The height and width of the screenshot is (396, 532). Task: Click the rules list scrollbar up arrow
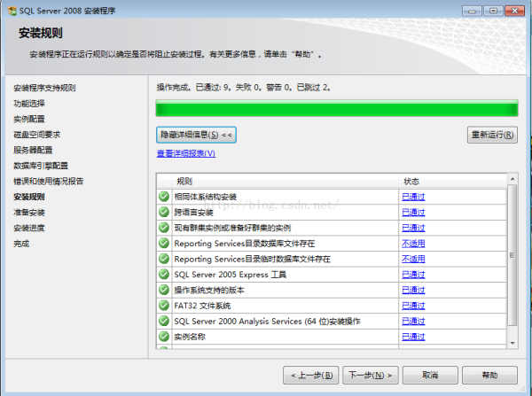512,179
